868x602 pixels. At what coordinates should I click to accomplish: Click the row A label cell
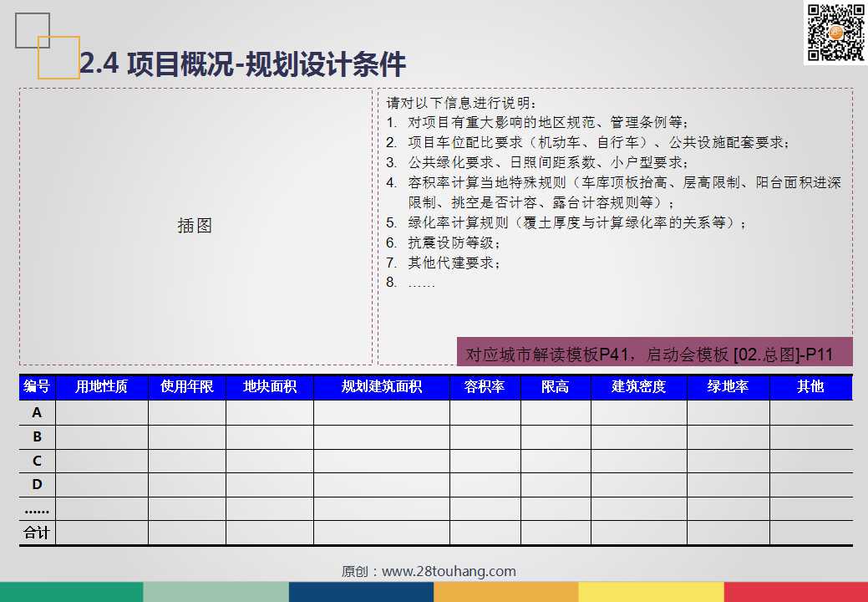[37, 412]
